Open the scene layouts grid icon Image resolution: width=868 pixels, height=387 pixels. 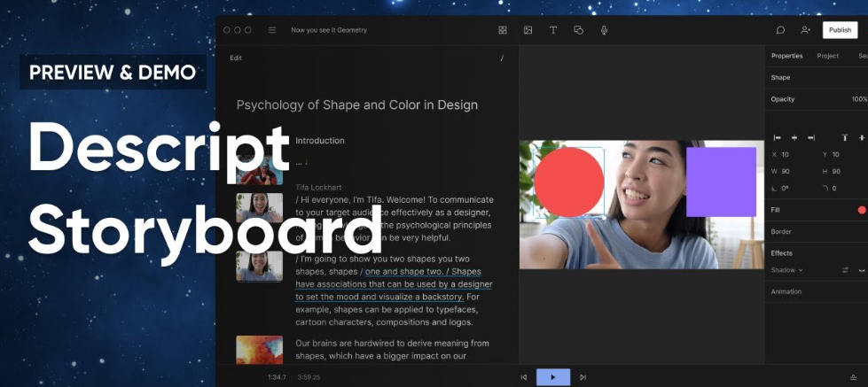click(503, 30)
